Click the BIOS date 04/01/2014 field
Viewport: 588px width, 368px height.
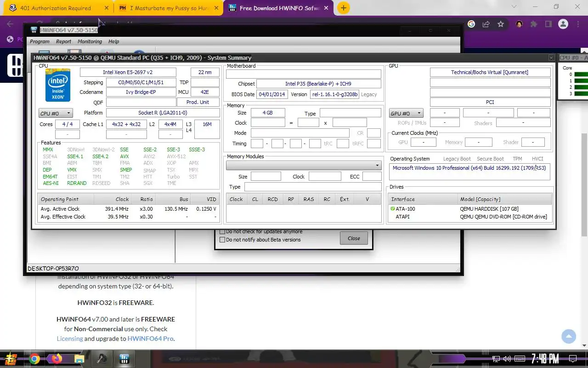tap(272, 94)
